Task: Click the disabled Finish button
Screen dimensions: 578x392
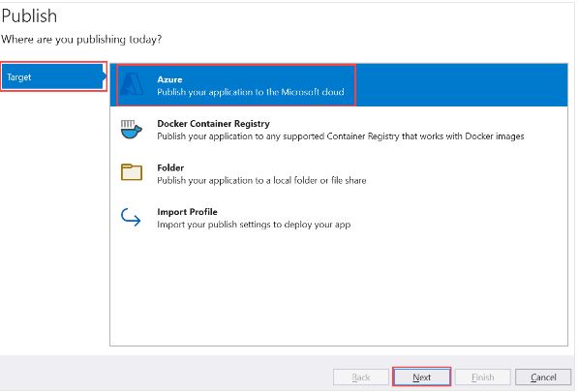Action: (x=482, y=377)
